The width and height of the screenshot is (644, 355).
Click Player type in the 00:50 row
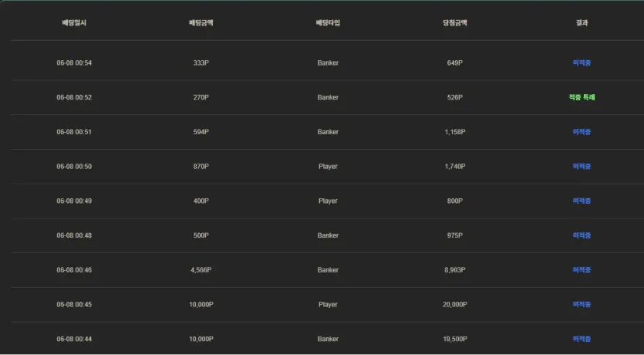point(328,167)
